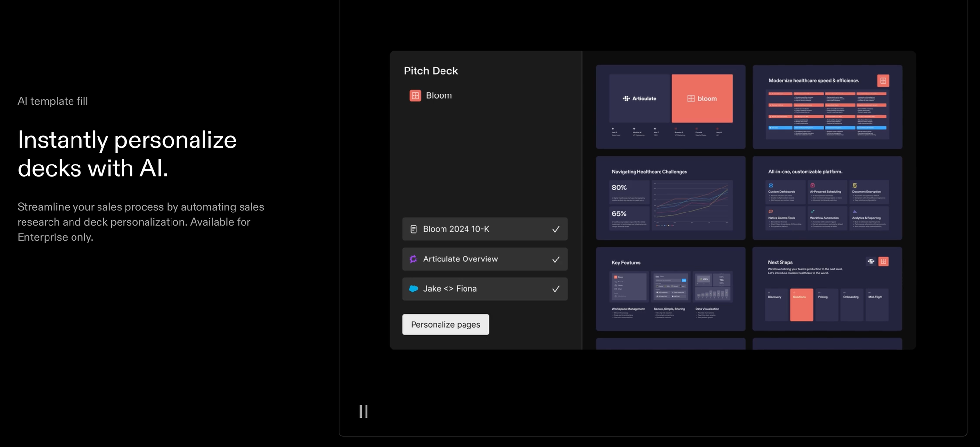This screenshot has width=980, height=447.
Task: Click the Streamline your sales process description text
Action: point(141,222)
